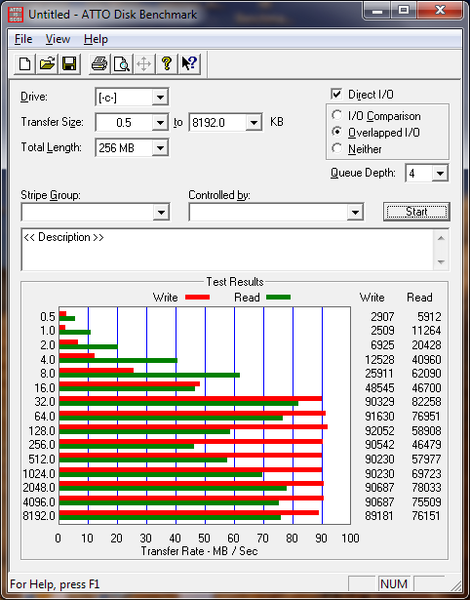The width and height of the screenshot is (470, 600).
Task: Save results with floppy disk icon
Action: tap(69, 64)
